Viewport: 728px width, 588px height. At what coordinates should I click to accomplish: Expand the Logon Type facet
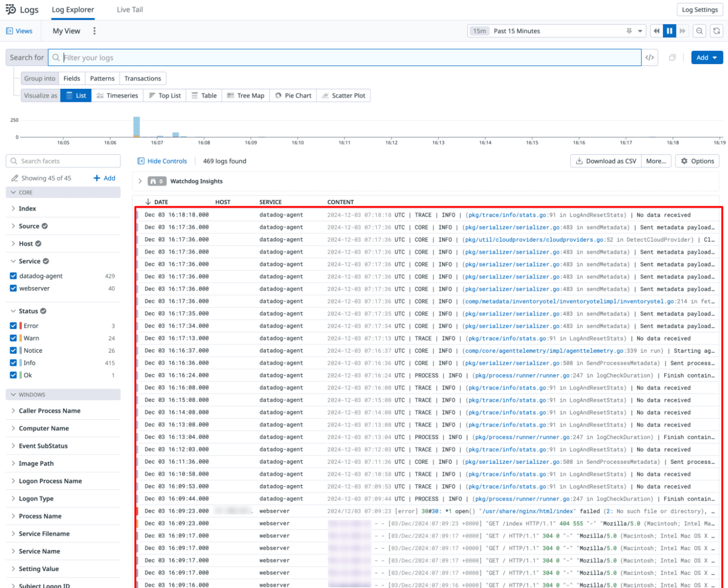13,498
